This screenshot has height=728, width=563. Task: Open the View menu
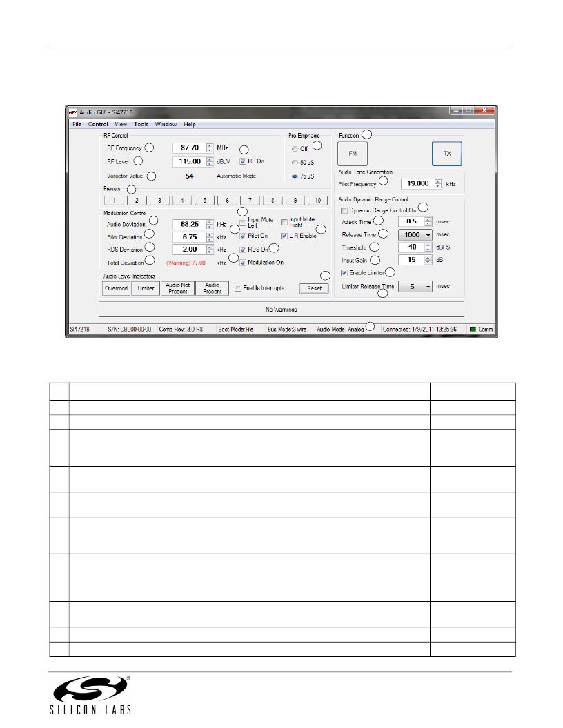(121, 124)
